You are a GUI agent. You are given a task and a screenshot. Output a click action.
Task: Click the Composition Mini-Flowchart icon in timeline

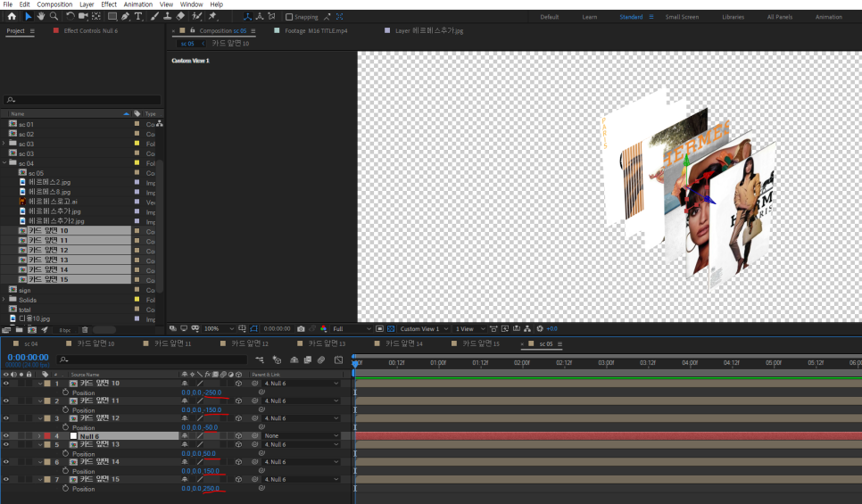[260, 360]
